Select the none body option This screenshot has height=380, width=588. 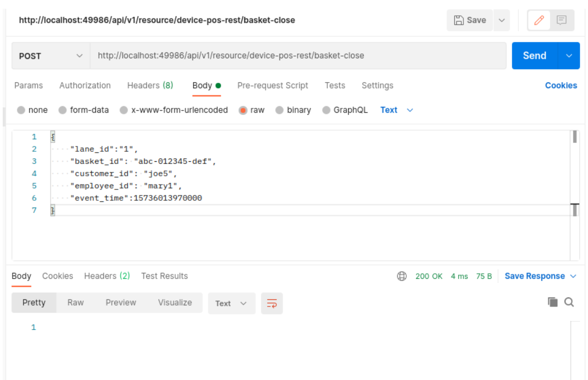click(x=33, y=110)
